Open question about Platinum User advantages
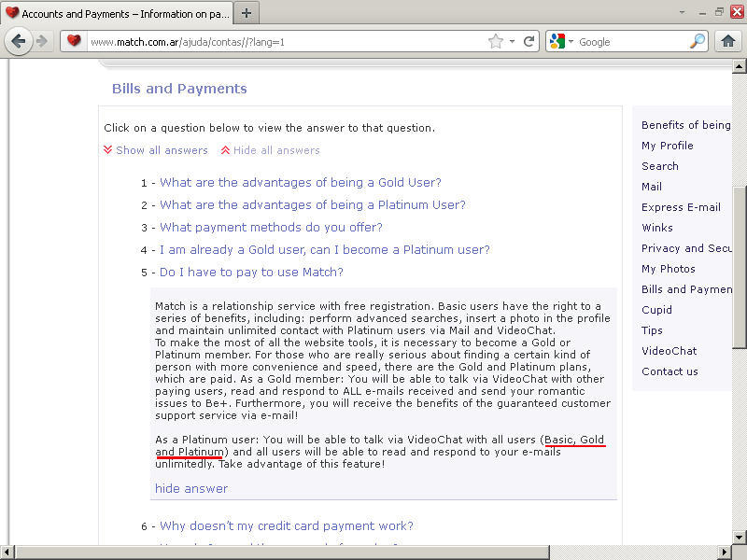Image resolution: width=747 pixels, height=560 pixels. coord(313,204)
